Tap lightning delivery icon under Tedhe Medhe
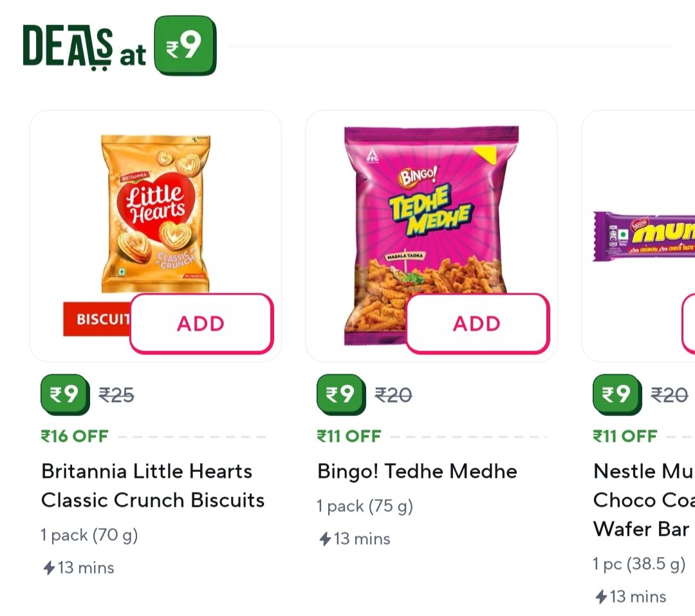695x616 pixels. pyautogui.click(x=325, y=539)
